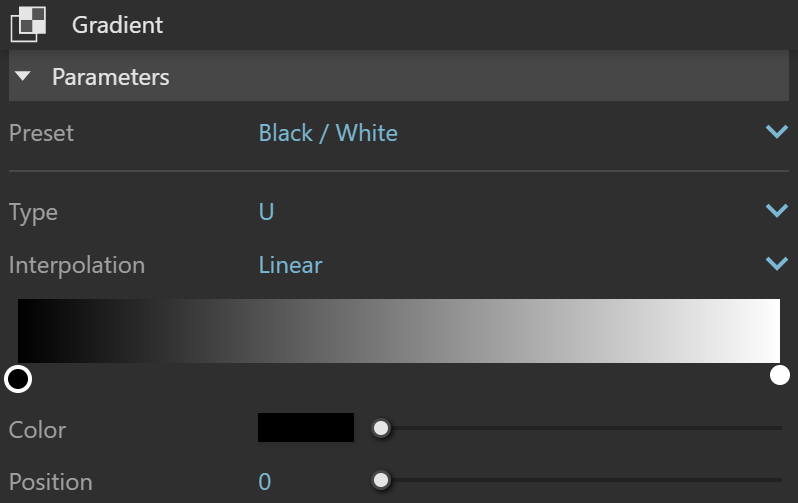Collapse the Parameters section triangle
Image resolution: width=798 pixels, height=503 pixels.
click(23, 76)
